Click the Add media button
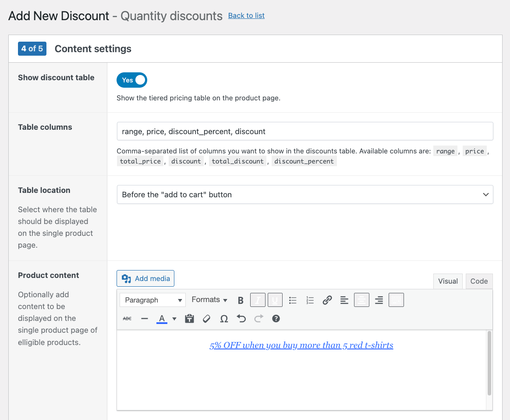 click(145, 278)
